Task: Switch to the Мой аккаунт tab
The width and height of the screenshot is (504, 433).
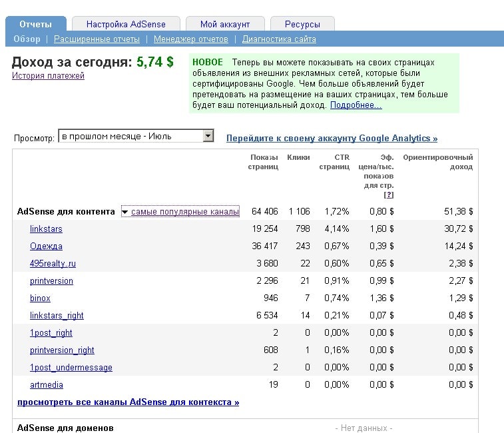Action: (225, 24)
